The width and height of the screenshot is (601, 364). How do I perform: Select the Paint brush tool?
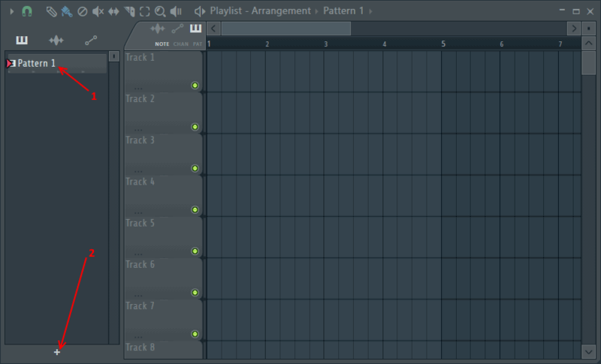point(67,11)
